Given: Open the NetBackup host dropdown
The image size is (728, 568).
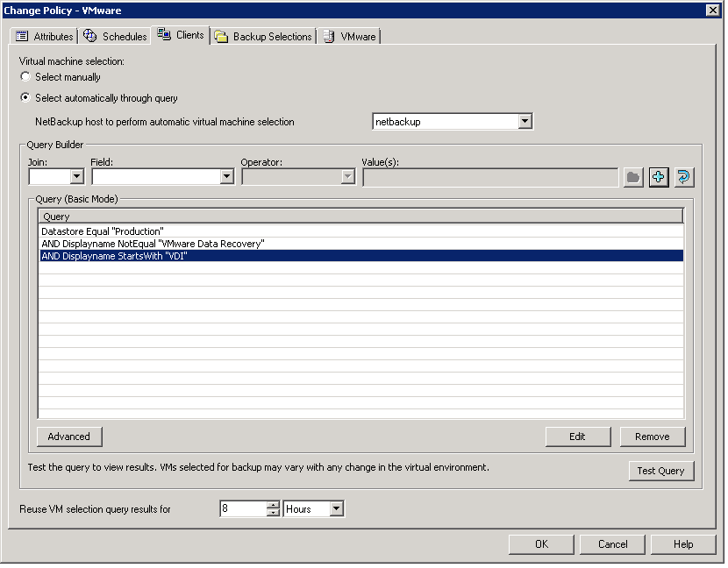Looking at the screenshot, I should (x=526, y=121).
